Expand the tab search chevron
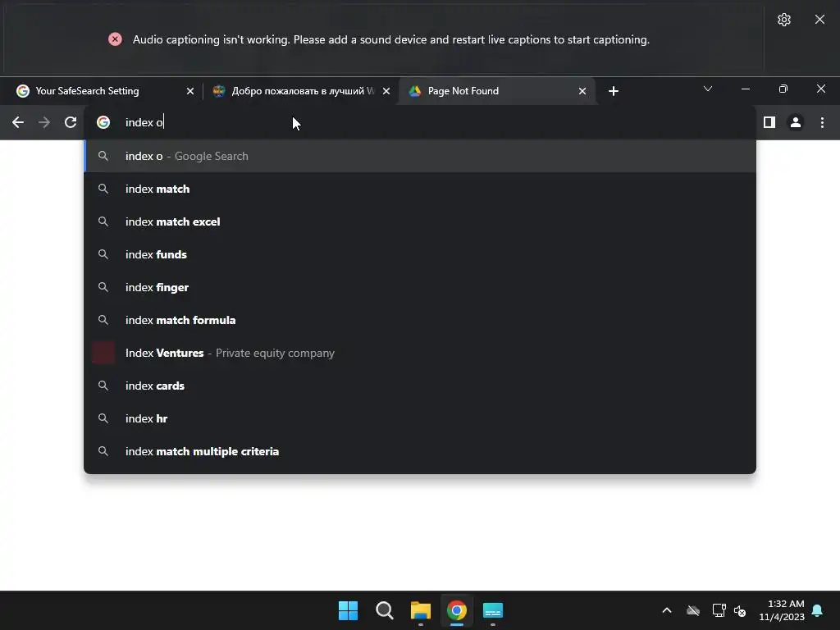 [x=708, y=89]
